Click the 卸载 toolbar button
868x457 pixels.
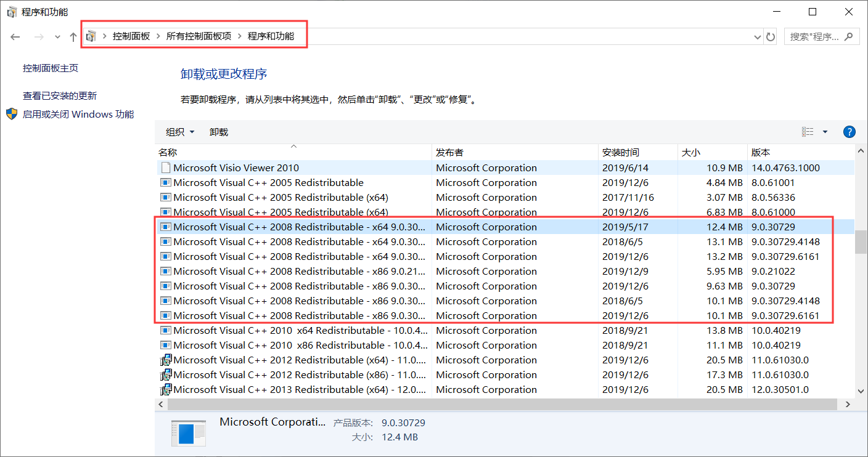(x=219, y=132)
